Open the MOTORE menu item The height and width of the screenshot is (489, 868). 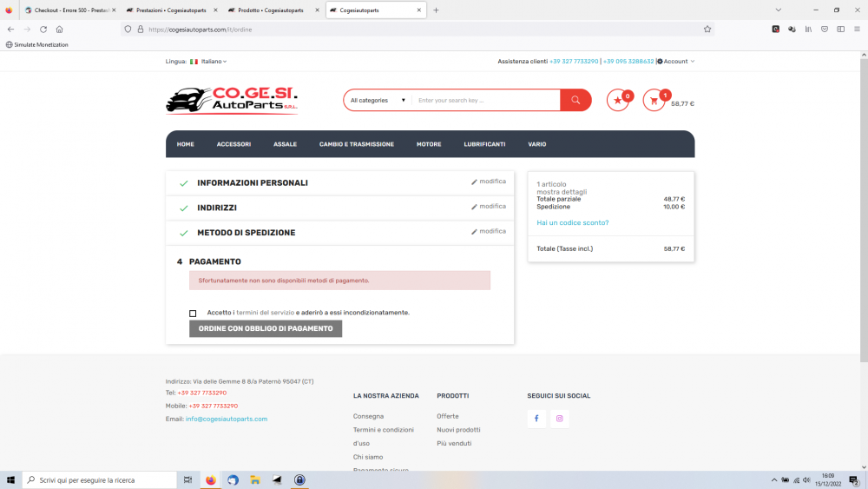coord(429,144)
